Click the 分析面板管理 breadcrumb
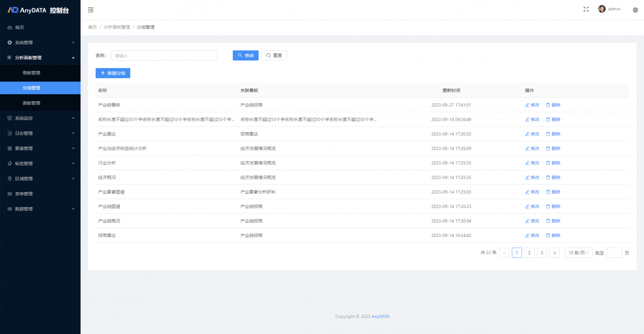 [117, 27]
